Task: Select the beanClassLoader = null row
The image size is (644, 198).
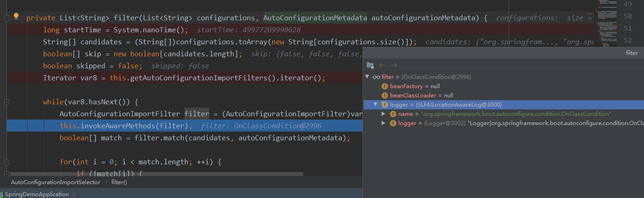Action: coord(503,96)
